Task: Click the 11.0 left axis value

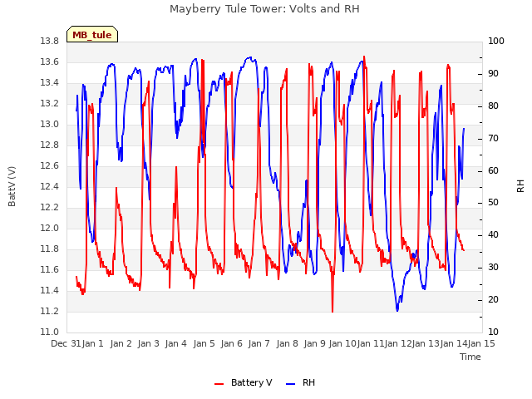Action: click(x=49, y=332)
